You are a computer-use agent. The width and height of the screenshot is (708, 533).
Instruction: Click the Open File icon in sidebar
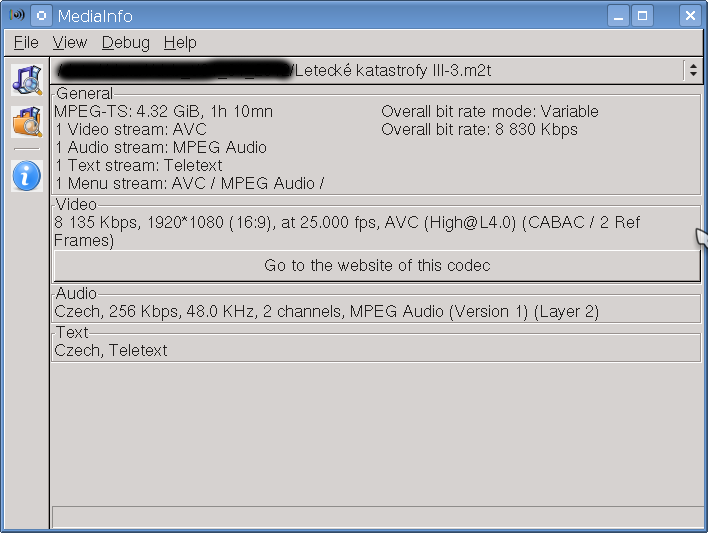[x=26, y=79]
